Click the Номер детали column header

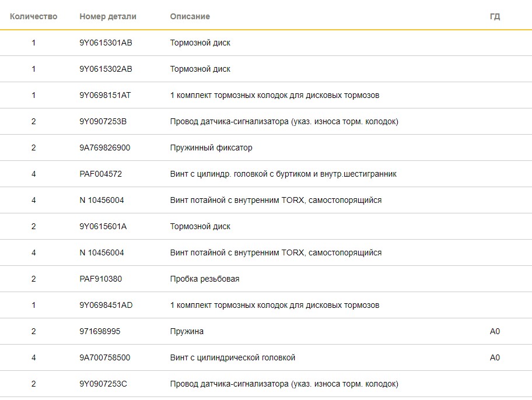coord(108,16)
